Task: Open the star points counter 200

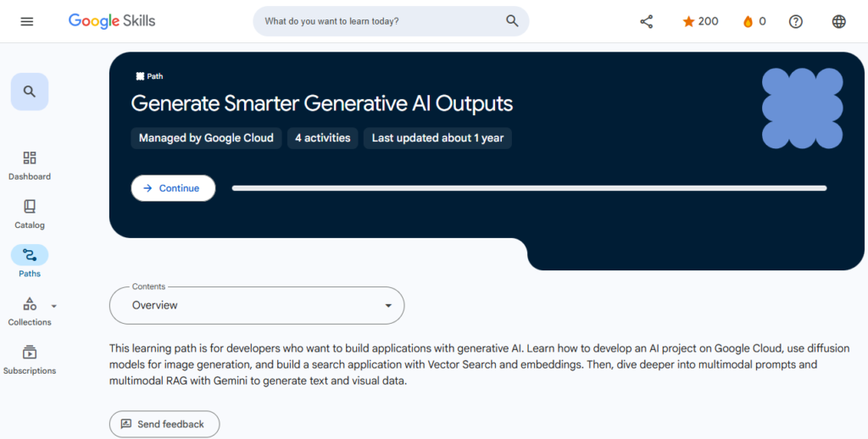Action: pyautogui.click(x=700, y=21)
